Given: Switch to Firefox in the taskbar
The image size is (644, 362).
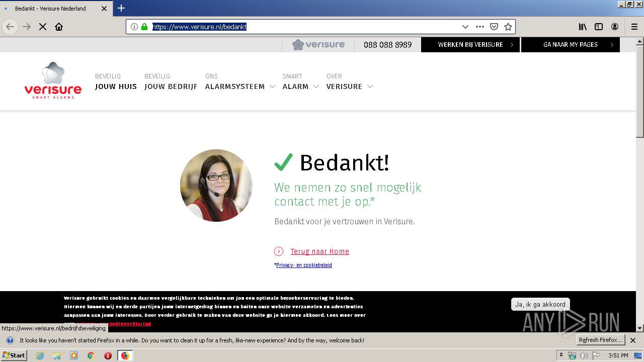Looking at the screenshot, I should tap(125, 355).
